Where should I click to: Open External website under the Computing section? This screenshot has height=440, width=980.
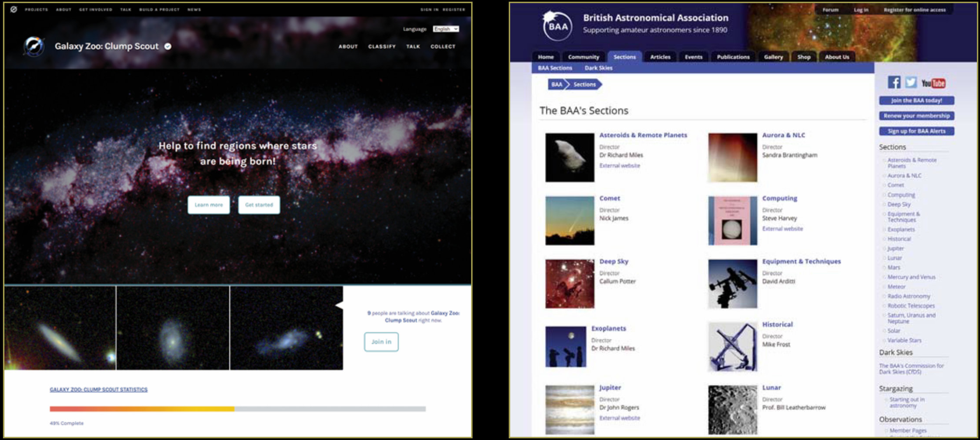[782, 228]
